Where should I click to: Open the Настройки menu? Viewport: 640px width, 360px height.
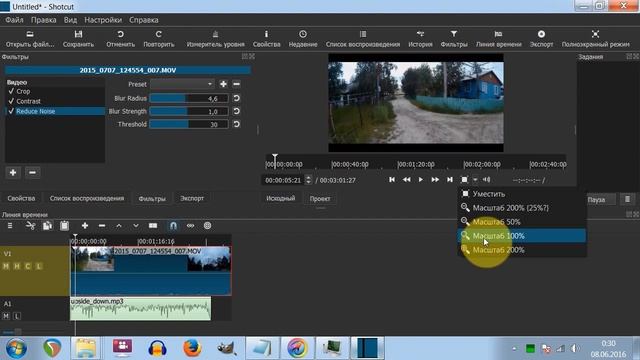coord(103,20)
